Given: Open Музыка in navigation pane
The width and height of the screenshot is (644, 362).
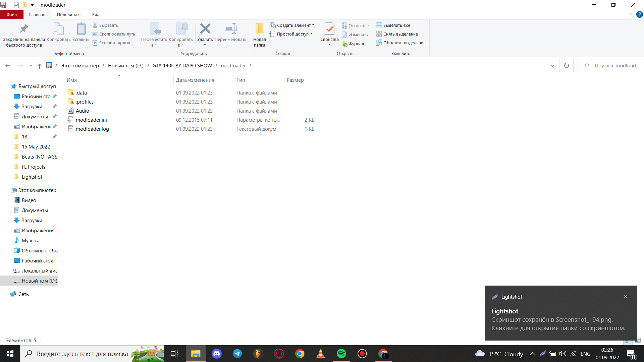Looking at the screenshot, I should pyautogui.click(x=31, y=240).
